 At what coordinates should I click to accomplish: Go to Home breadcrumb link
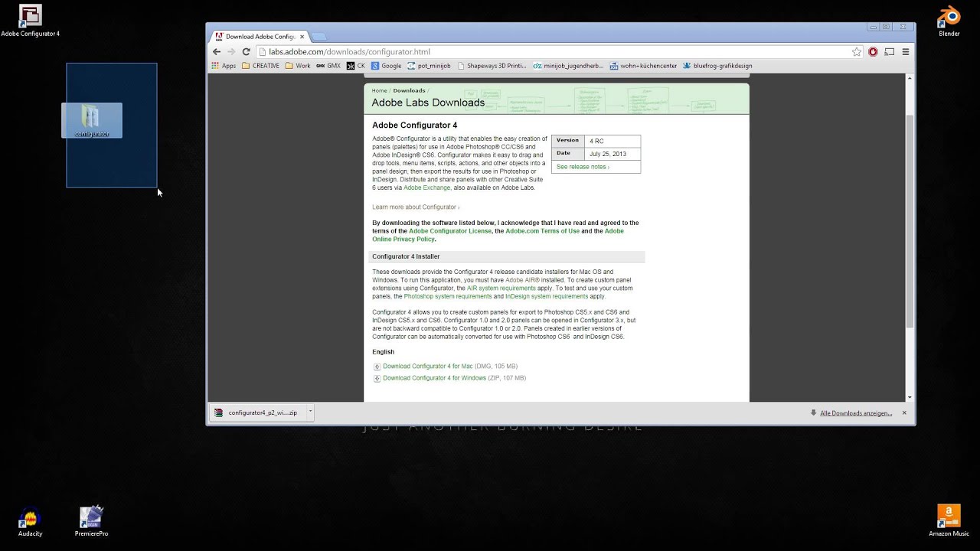pyautogui.click(x=379, y=90)
